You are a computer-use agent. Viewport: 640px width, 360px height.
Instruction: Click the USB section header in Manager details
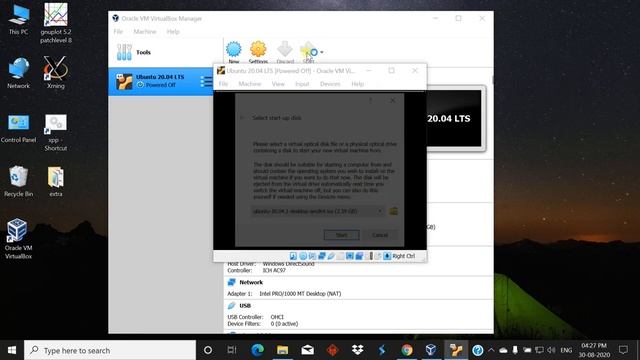[x=245, y=306]
